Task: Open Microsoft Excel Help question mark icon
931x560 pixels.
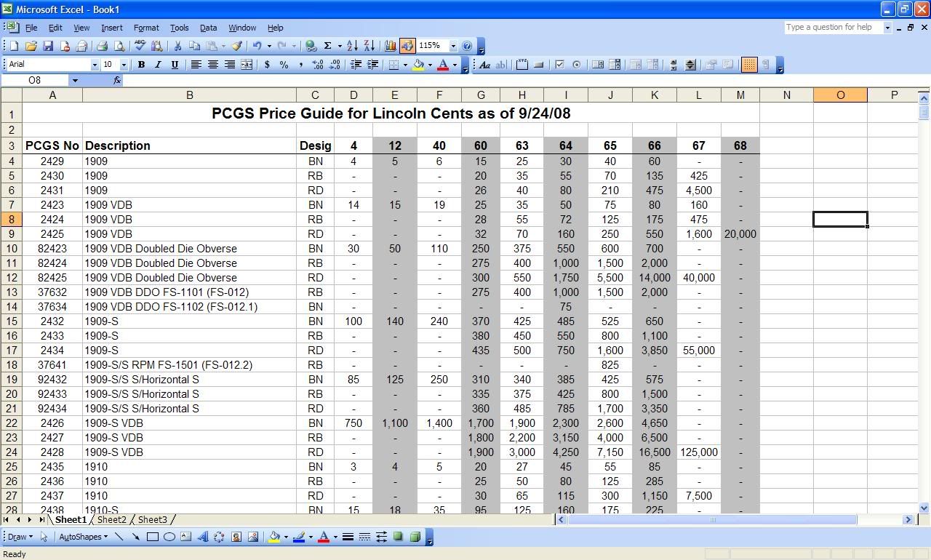Action: point(467,46)
